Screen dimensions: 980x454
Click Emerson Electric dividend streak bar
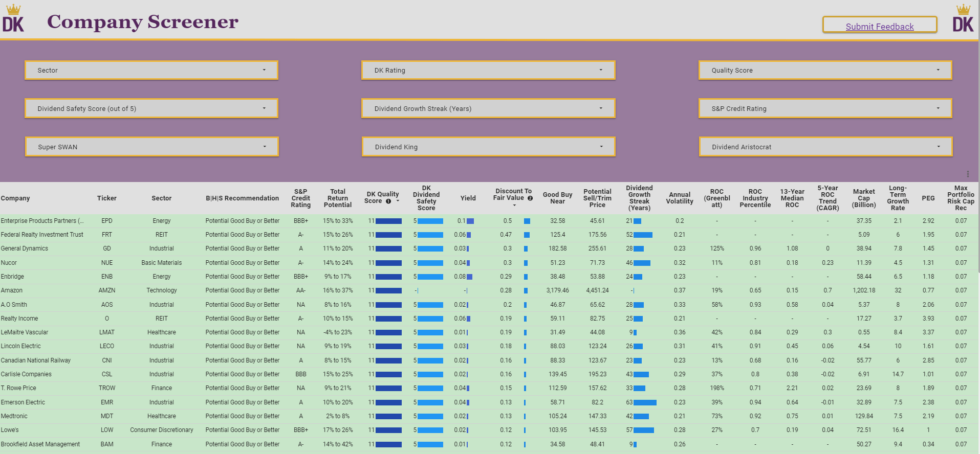click(645, 403)
